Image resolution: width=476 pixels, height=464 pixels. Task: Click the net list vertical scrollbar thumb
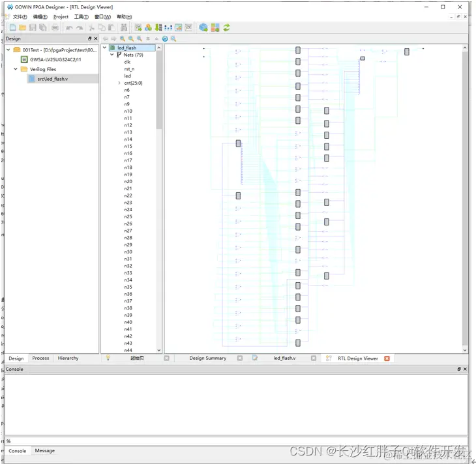click(x=158, y=89)
